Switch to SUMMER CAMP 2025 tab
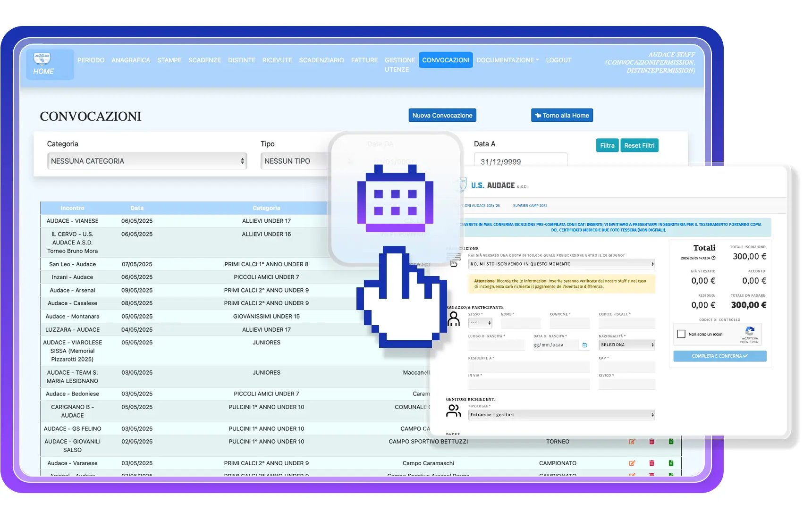Image resolution: width=812 pixels, height=520 pixels. click(x=530, y=206)
